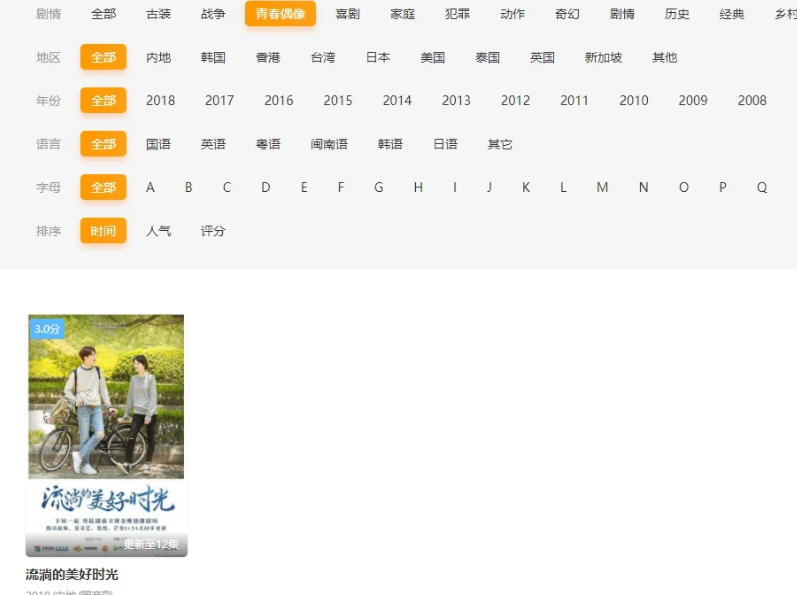
Task: Filter by 喜剧 genre
Action: pos(348,14)
